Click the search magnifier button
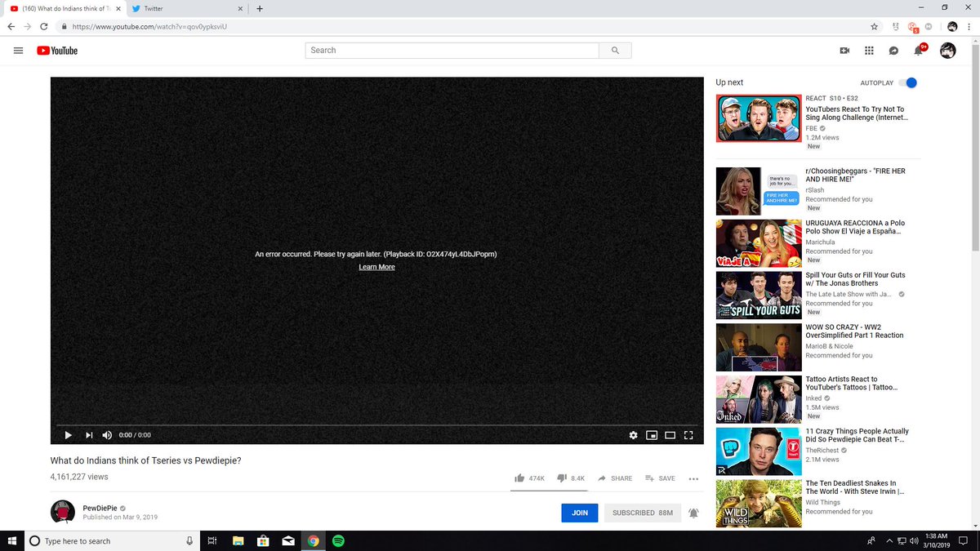 coord(615,51)
